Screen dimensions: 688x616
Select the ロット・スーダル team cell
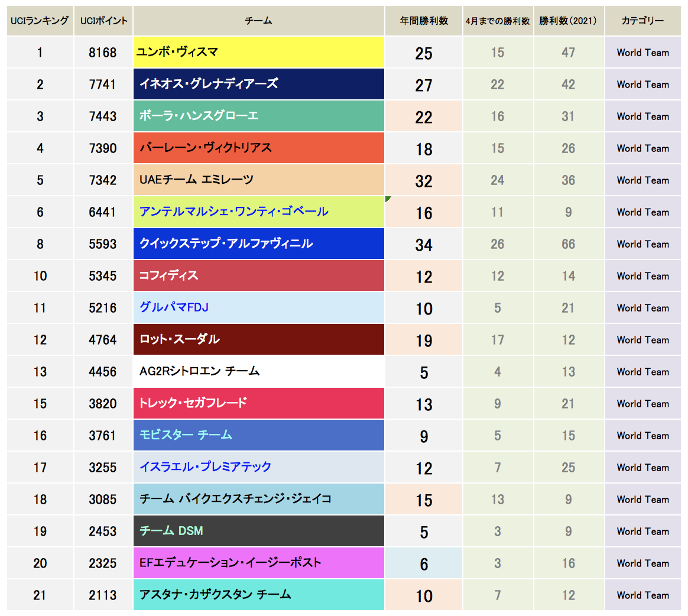click(259, 339)
